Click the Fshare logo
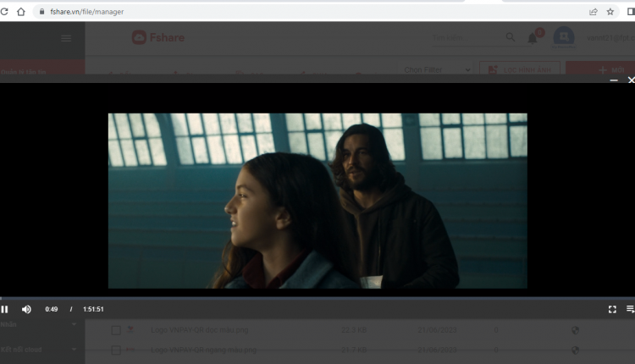Viewport: 635px width, 364px height. 158,37
